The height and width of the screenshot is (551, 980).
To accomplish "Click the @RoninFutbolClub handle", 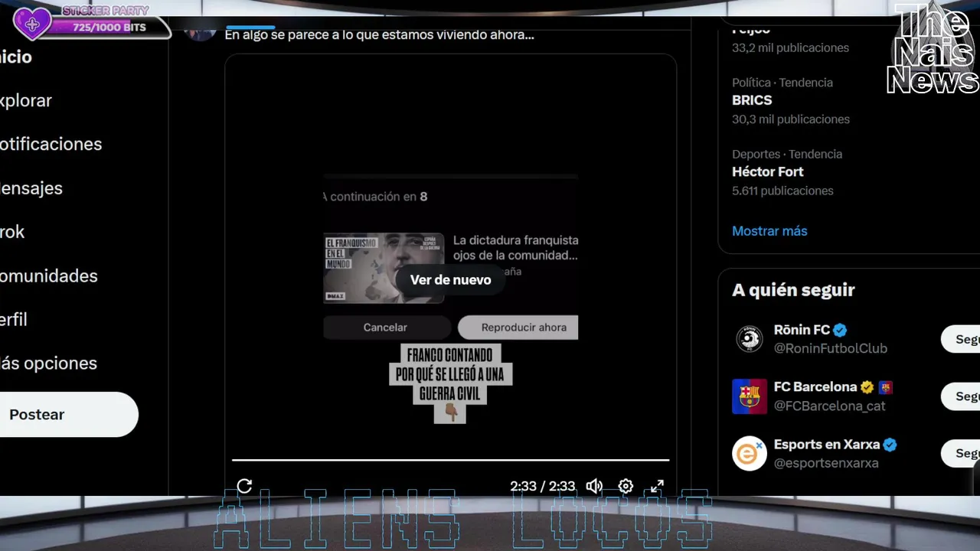I will click(x=830, y=348).
